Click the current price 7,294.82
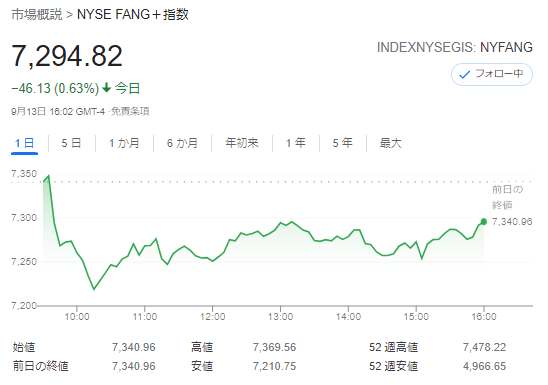The image size is (548, 385). pyautogui.click(x=67, y=56)
